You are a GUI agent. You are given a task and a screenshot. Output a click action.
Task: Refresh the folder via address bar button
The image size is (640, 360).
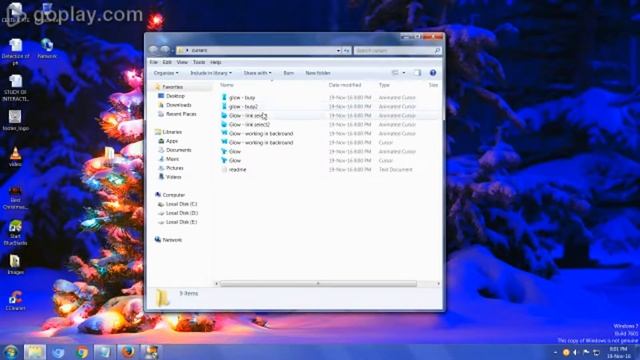click(347, 50)
